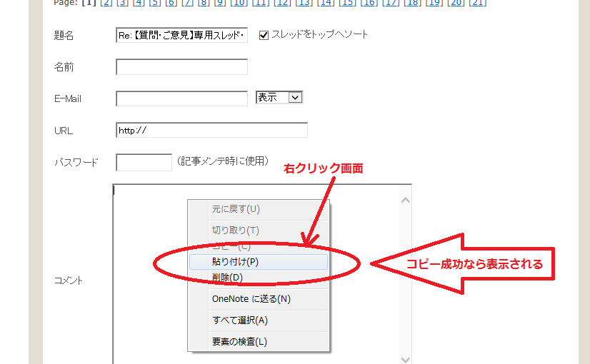Choose 要素の検査(L) inspect element item
590x364 pixels.
tap(259, 341)
